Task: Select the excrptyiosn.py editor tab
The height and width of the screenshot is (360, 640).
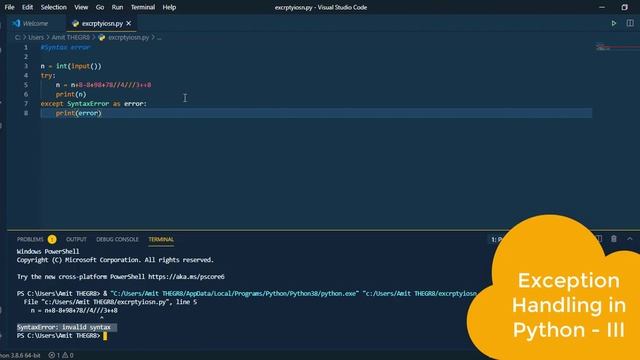Action: [x=102, y=24]
